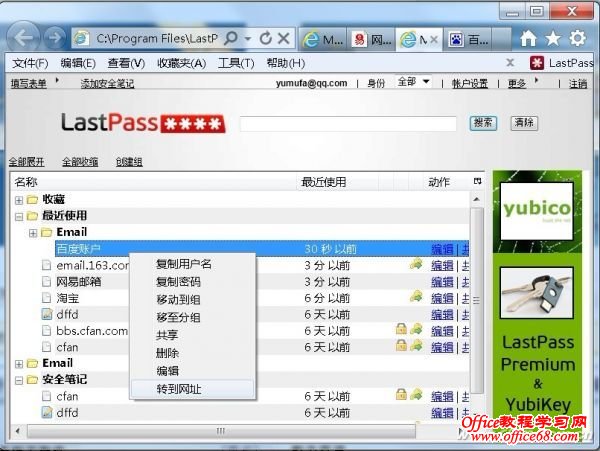Refresh the page with the reload icon
Image resolution: width=600 pixels, height=451 pixels.
pos(266,38)
